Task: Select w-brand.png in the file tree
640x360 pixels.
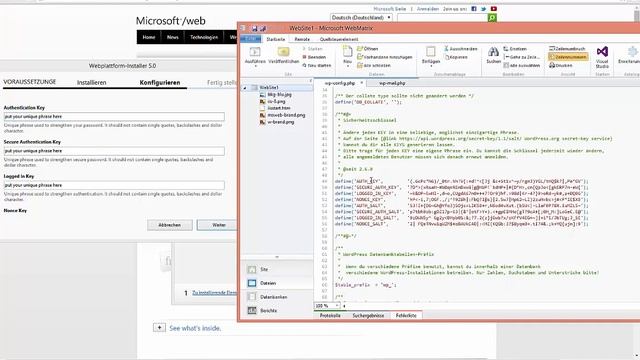Action: click(x=280, y=122)
